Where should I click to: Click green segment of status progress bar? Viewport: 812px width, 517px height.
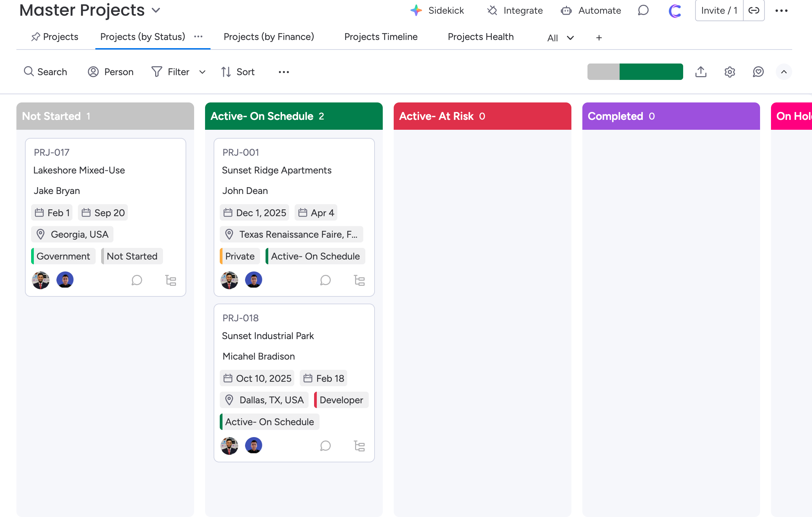pyautogui.click(x=651, y=72)
